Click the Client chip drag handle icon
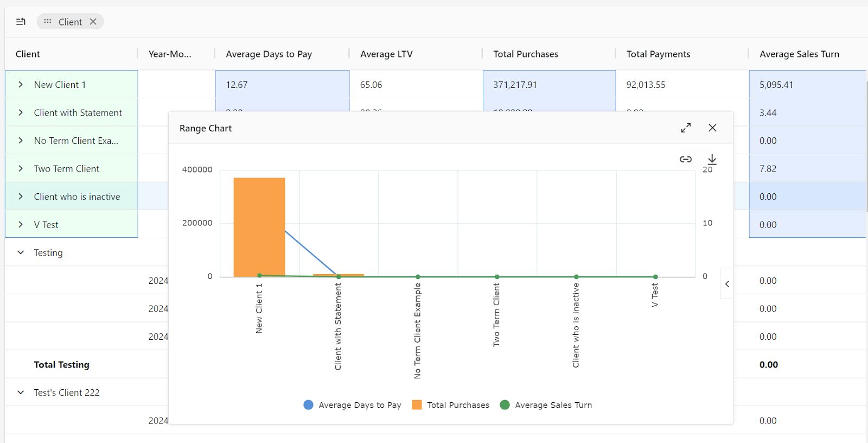 (x=48, y=22)
